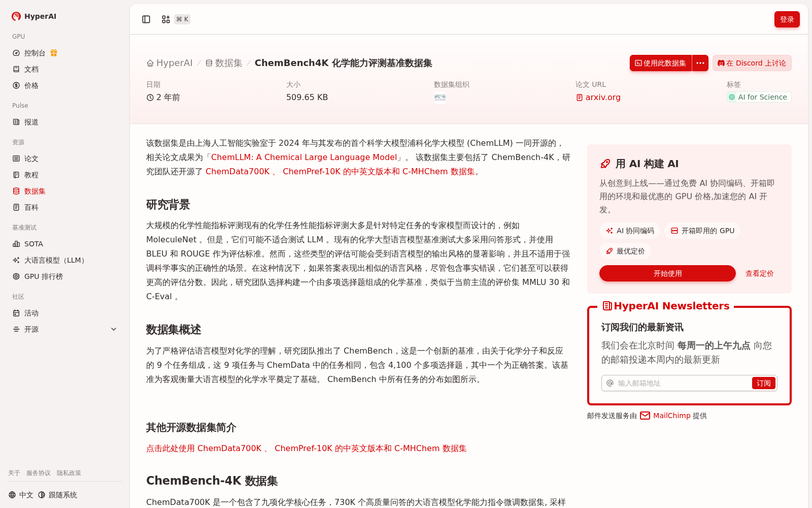This screenshot has width=812, height=508.
Task: Focus the 输入邮箱地址 email field
Action: 682,383
